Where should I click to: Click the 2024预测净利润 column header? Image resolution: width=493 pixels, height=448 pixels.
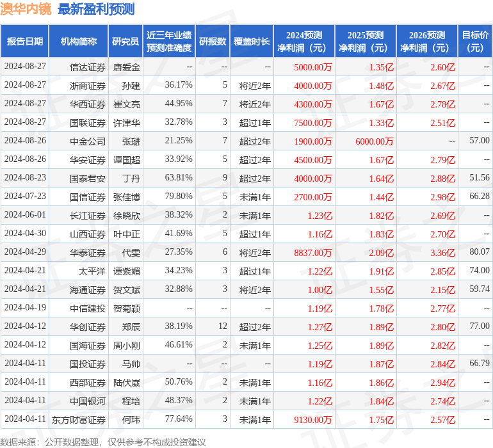(304, 41)
